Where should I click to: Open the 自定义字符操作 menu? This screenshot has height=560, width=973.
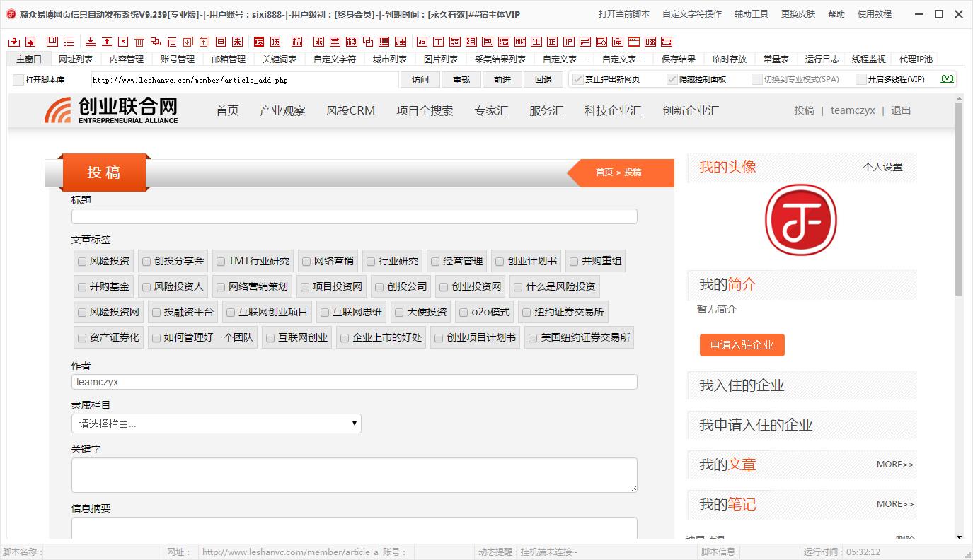[x=692, y=13]
